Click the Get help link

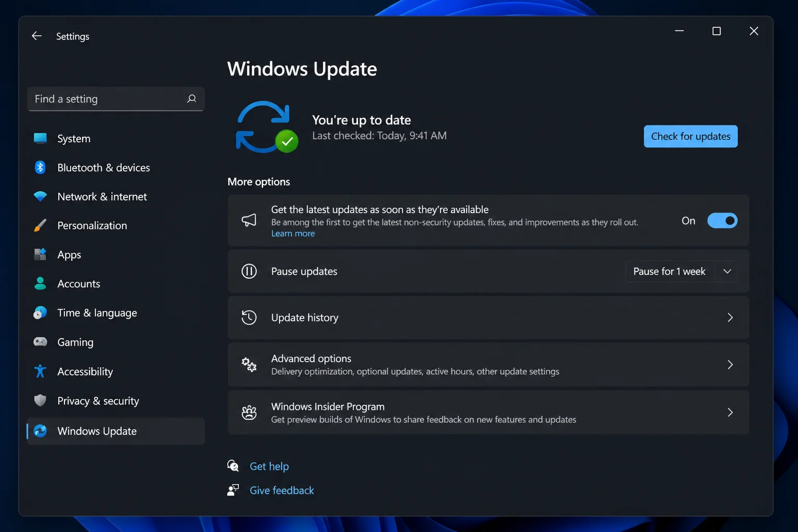[x=269, y=467]
